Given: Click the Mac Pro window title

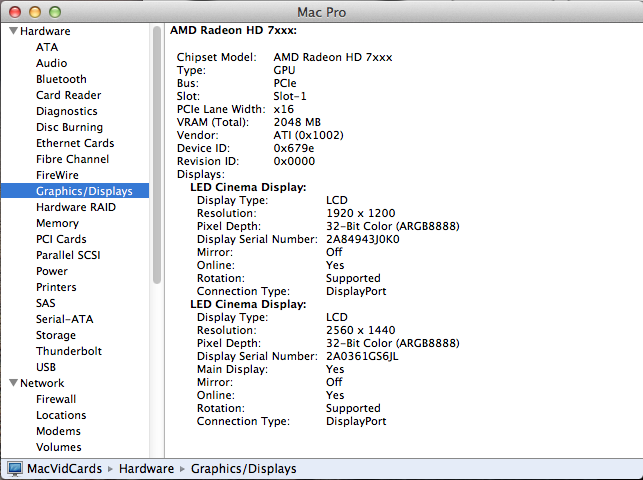Looking at the screenshot, I should pos(322,12).
